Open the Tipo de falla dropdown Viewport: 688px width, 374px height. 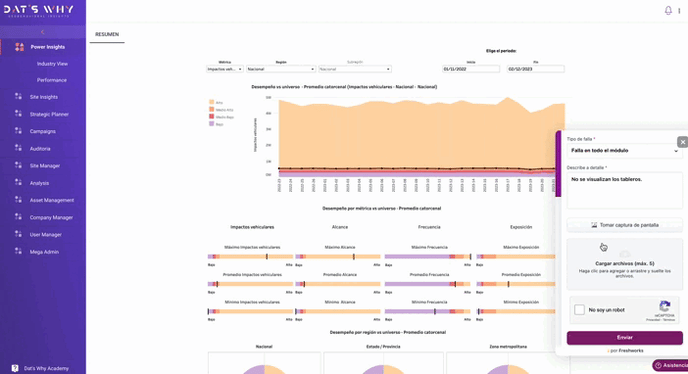[624, 151]
